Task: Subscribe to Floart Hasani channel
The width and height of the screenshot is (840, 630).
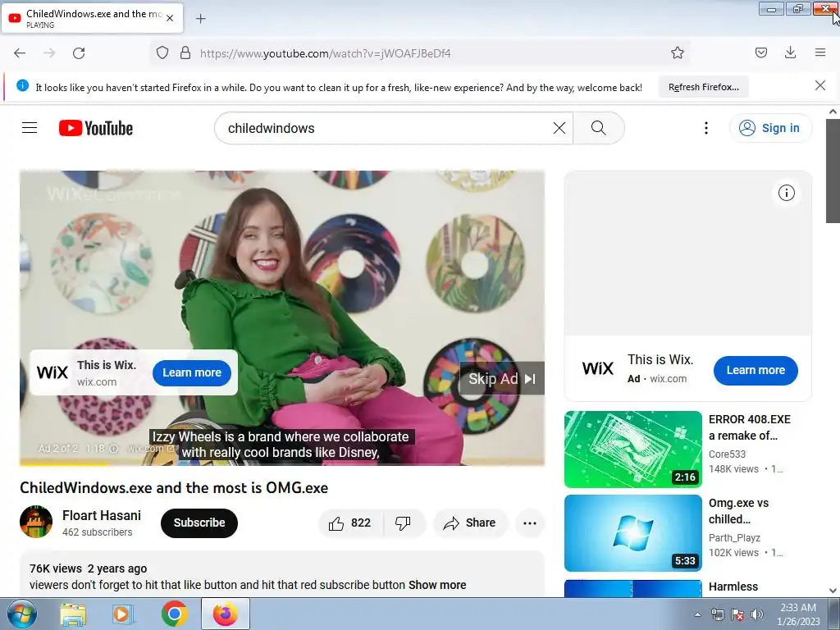Action: tap(199, 523)
